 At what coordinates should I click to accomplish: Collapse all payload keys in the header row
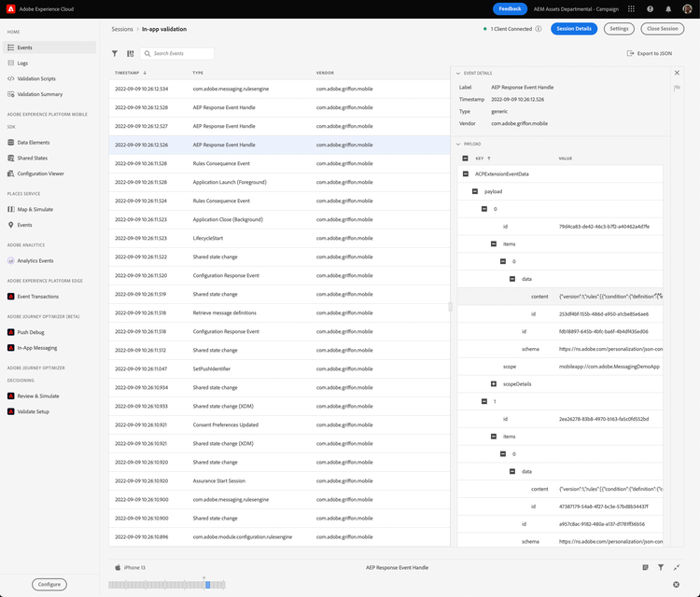click(465, 159)
